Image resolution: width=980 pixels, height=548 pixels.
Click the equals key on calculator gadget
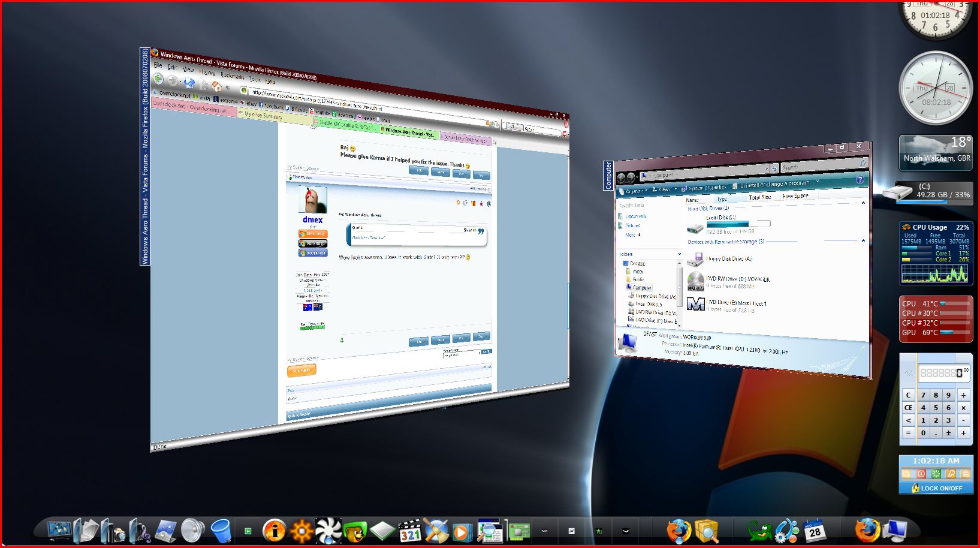[908, 433]
